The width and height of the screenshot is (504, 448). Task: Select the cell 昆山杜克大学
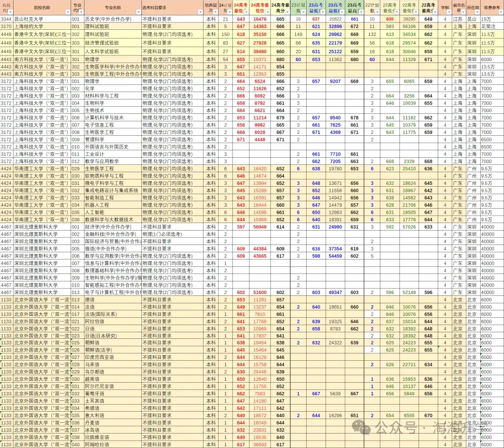42,19
